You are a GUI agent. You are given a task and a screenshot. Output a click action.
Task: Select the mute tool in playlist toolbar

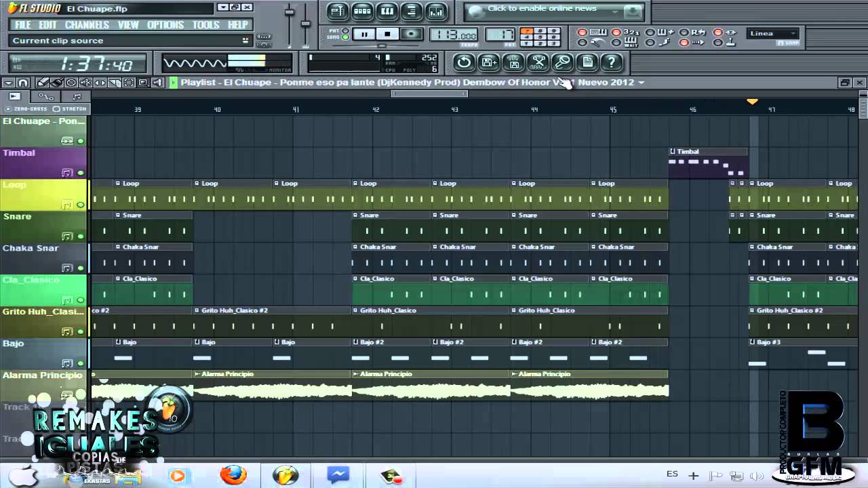[85, 83]
